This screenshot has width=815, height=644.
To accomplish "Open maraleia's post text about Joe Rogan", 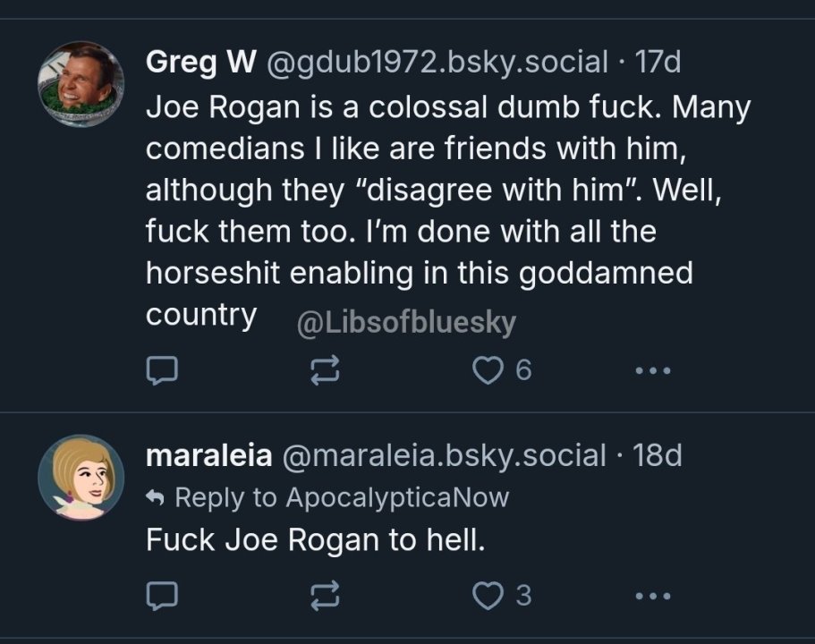I will pos(315,540).
